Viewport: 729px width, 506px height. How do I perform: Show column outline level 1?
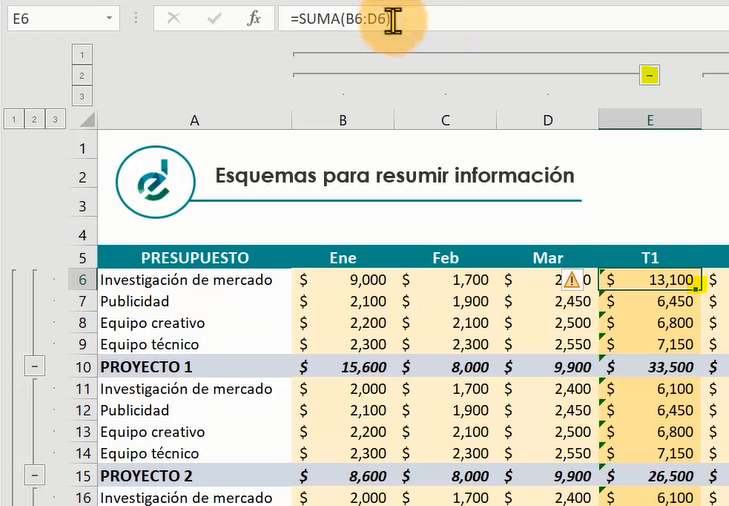82,55
